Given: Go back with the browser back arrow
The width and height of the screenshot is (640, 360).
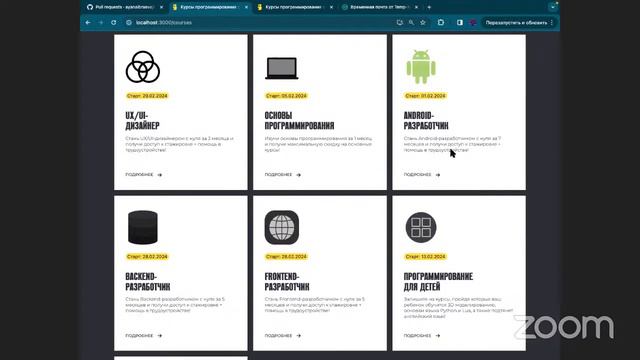Looking at the screenshot, I should (88, 22).
